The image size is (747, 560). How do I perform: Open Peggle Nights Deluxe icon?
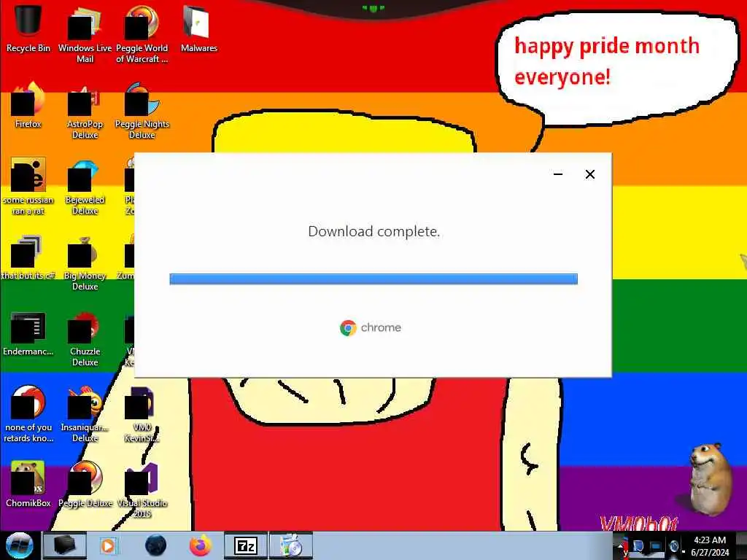[x=142, y=111]
